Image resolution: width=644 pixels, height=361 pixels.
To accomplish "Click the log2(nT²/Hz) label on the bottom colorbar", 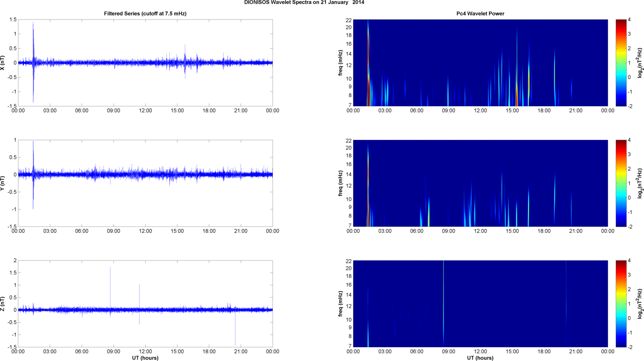I will pos(640,304).
